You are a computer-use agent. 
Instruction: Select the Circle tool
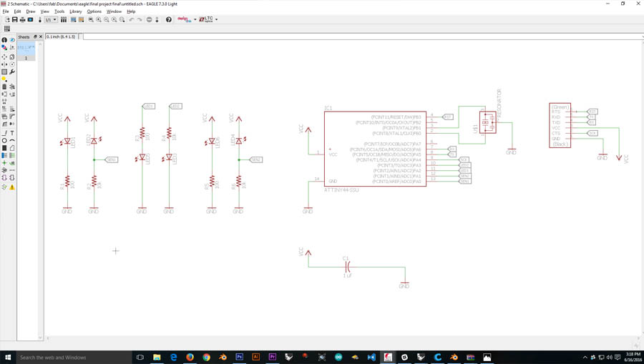tap(4, 140)
